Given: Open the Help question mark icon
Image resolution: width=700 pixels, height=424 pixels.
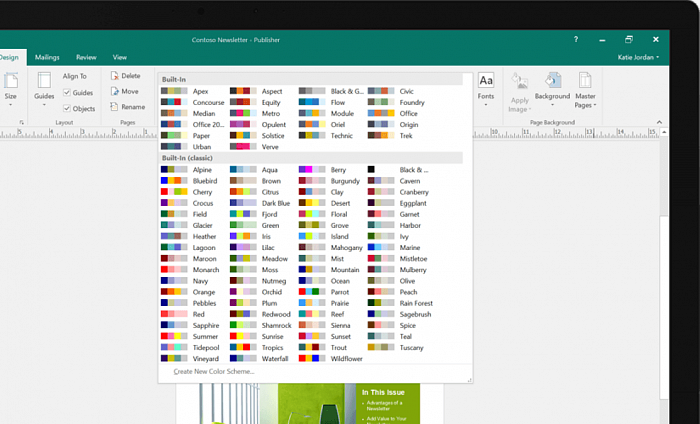Looking at the screenshot, I should (575, 39).
